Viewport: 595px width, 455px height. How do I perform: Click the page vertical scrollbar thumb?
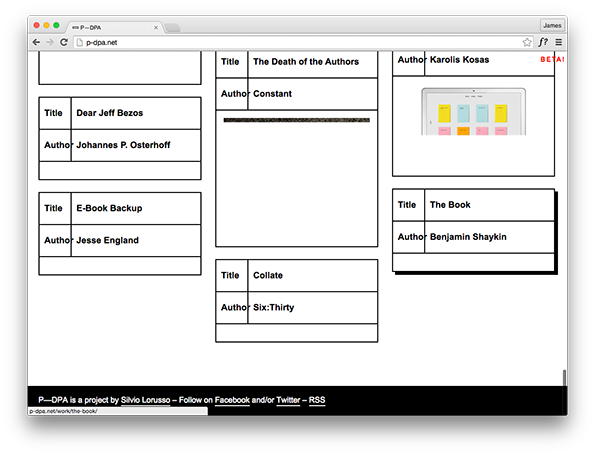[564, 378]
